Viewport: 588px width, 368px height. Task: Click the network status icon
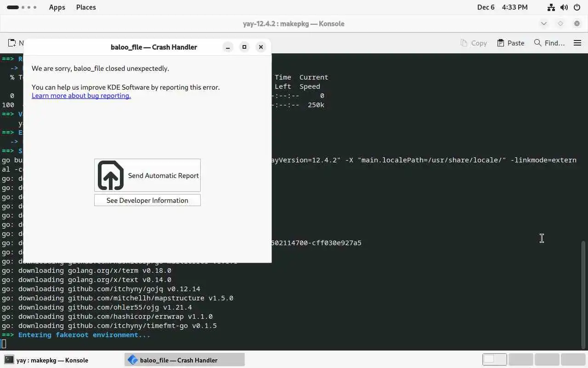point(551,7)
